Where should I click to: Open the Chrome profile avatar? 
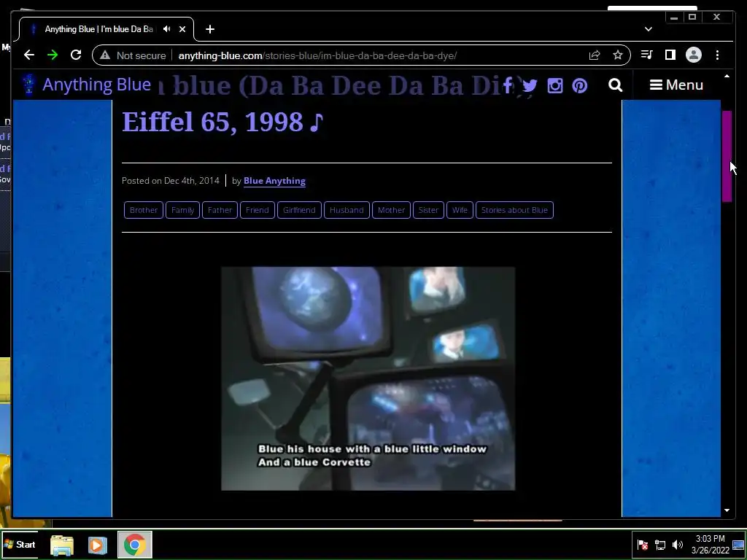click(x=694, y=55)
